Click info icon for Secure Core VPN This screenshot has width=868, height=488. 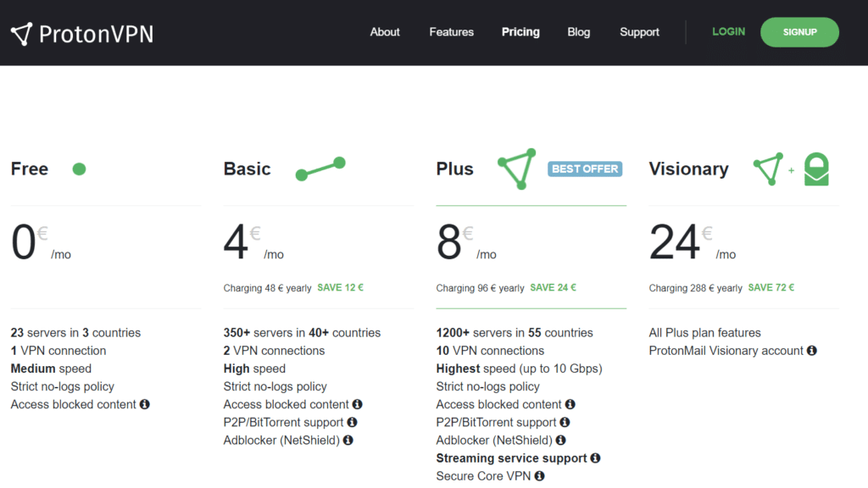539,476
